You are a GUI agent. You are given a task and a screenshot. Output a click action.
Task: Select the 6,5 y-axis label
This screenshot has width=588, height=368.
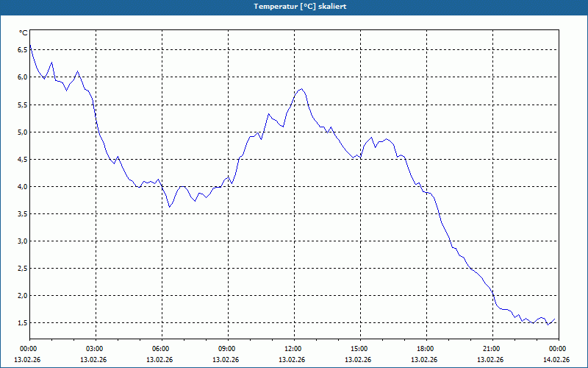pyautogui.click(x=23, y=49)
